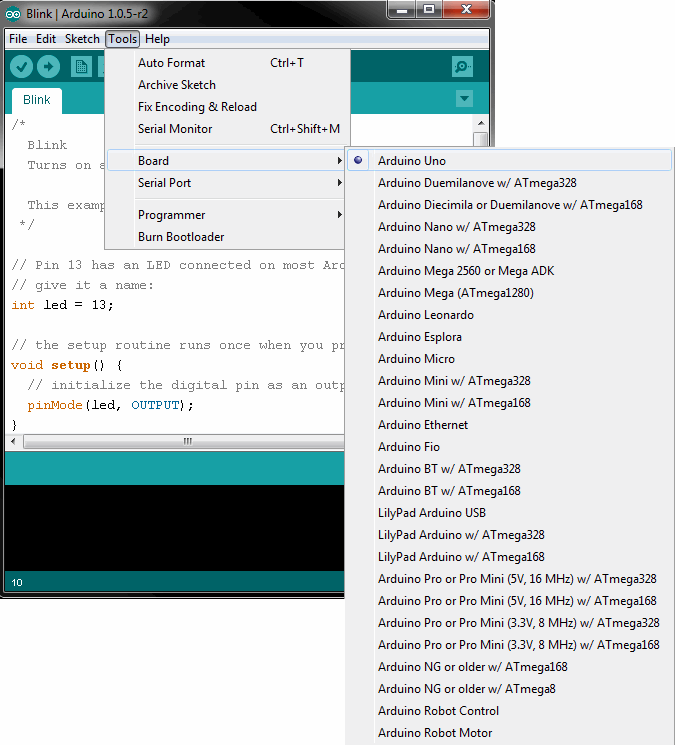Open the Help menu
Screen dimensions: 675x745
[x=157, y=39]
